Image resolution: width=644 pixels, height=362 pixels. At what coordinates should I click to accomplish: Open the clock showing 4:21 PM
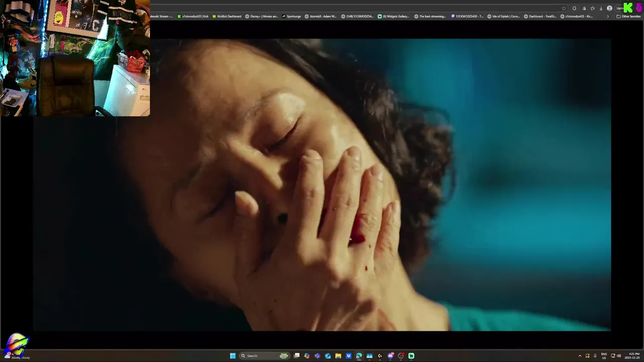[x=632, y=355]
